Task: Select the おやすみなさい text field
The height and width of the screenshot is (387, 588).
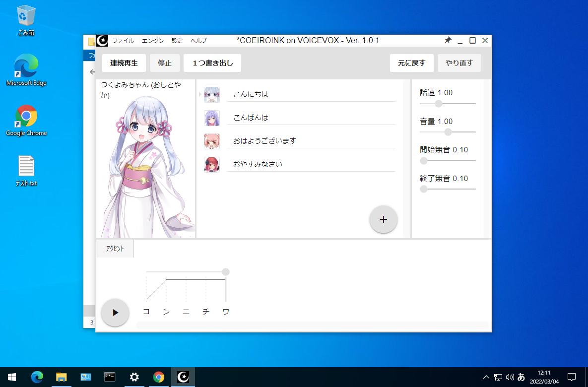Action: 311,164
